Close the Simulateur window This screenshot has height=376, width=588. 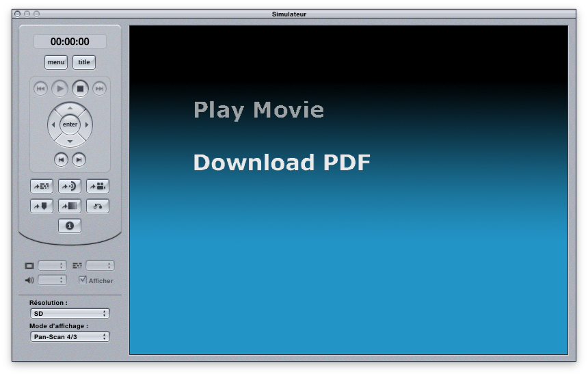click(18, 14)
